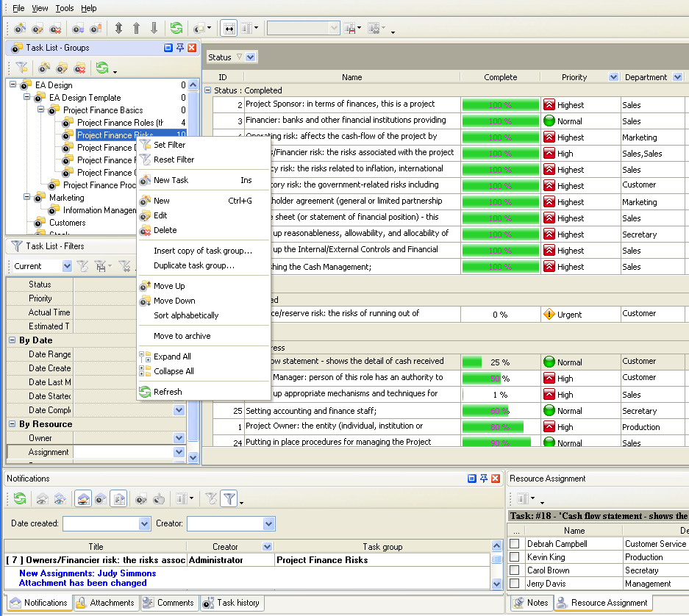This screenshot has height=616, width=689.
Task: Tick the checkbox next to Kevin King
Action: 515,557
